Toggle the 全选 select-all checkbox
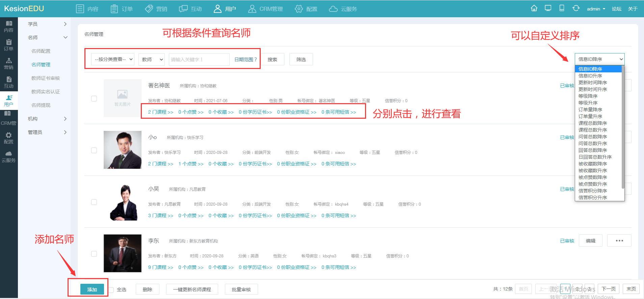644x299 pixels. [111, 290]
